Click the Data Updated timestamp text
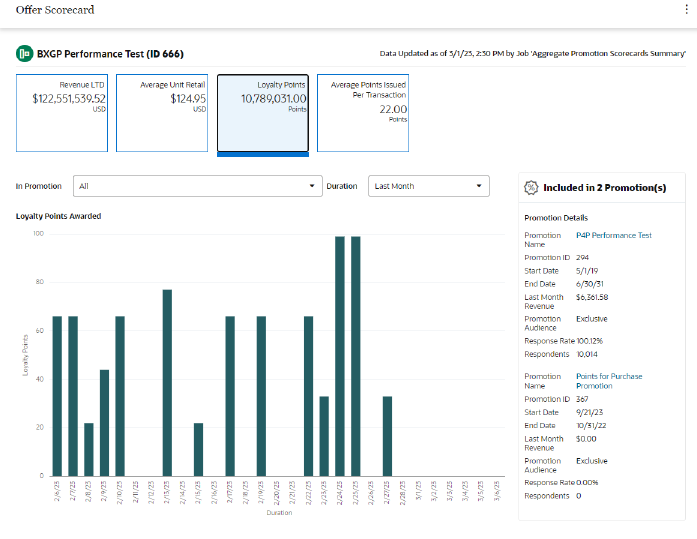Screen dimensions: 697x539 pos(533,53)
